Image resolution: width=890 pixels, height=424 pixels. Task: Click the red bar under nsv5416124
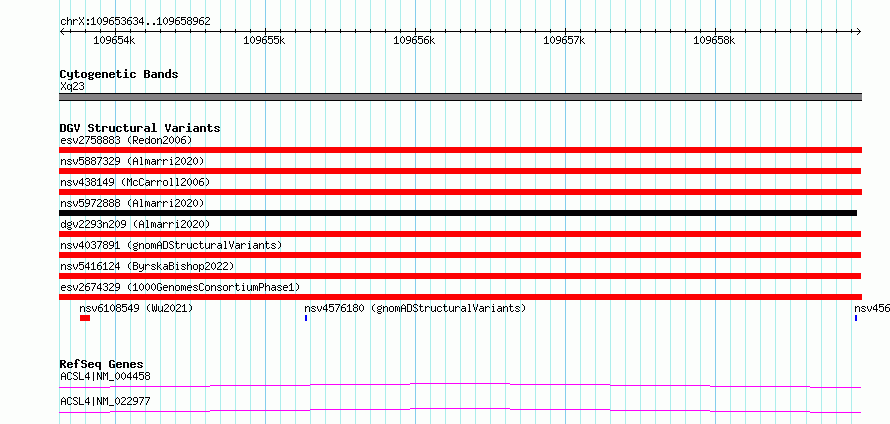coord(460,276)
